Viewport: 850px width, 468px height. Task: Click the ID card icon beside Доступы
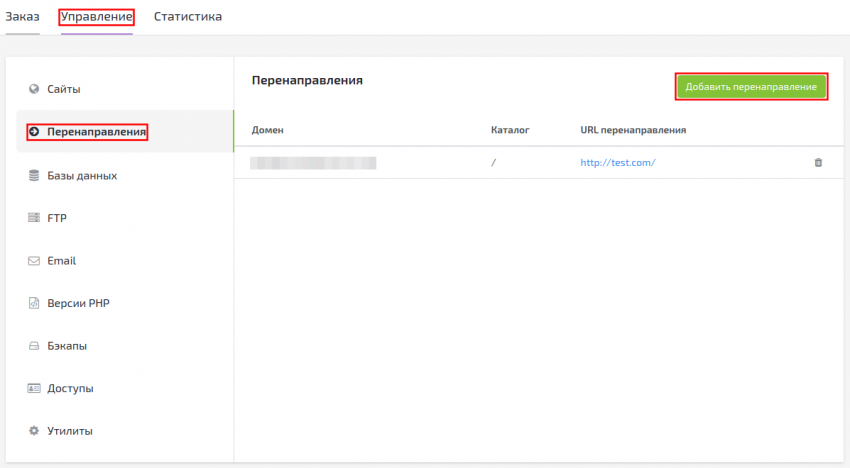pos(33,388)
